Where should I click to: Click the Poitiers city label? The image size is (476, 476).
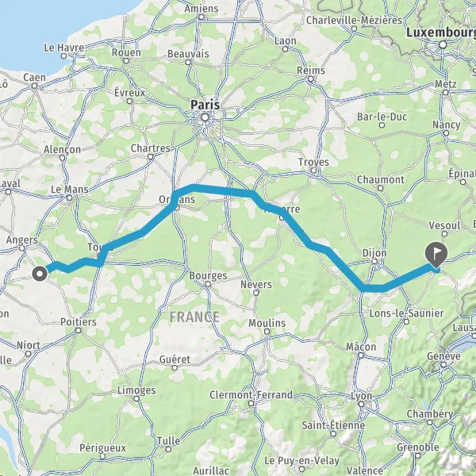pos(79,322)
